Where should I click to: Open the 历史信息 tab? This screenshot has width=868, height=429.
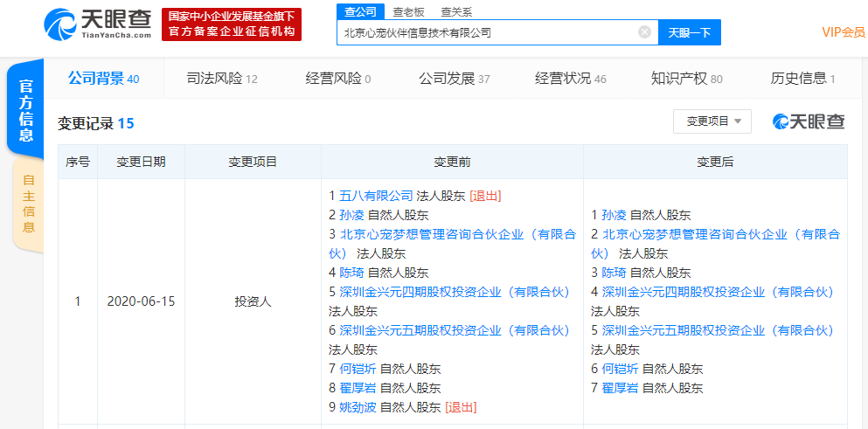(802, 79)
